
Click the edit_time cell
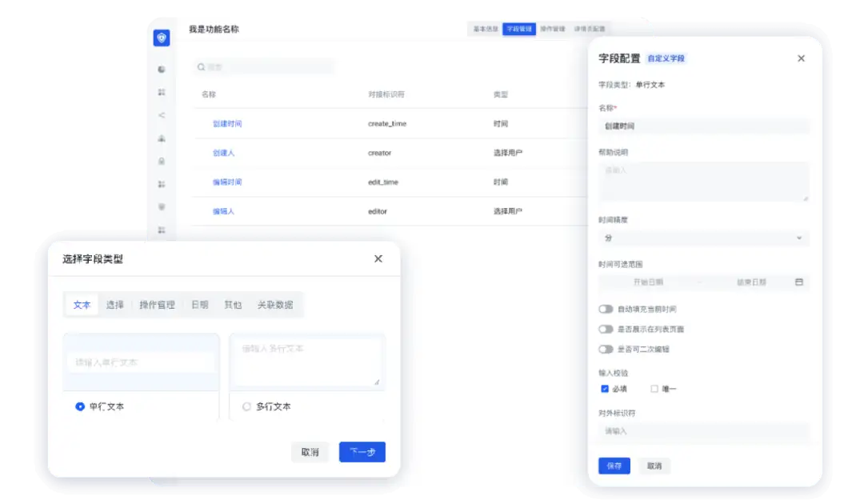[382, 182]
